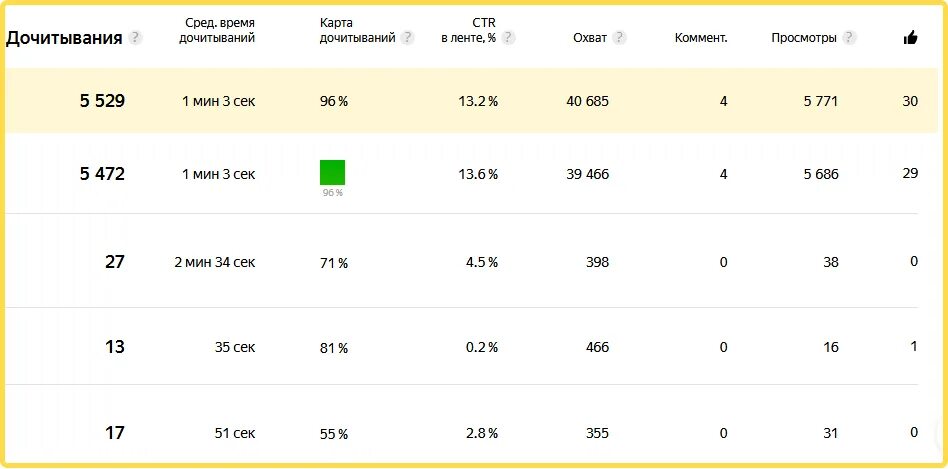Click the 13.6 % CTR value
948x469 pixels.
coord(478,175)
